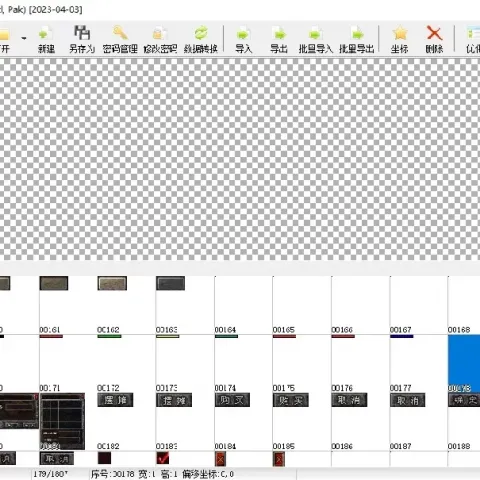Select the dark inventory panel thumbnail

pyautogui.click(x=62, y=422)
